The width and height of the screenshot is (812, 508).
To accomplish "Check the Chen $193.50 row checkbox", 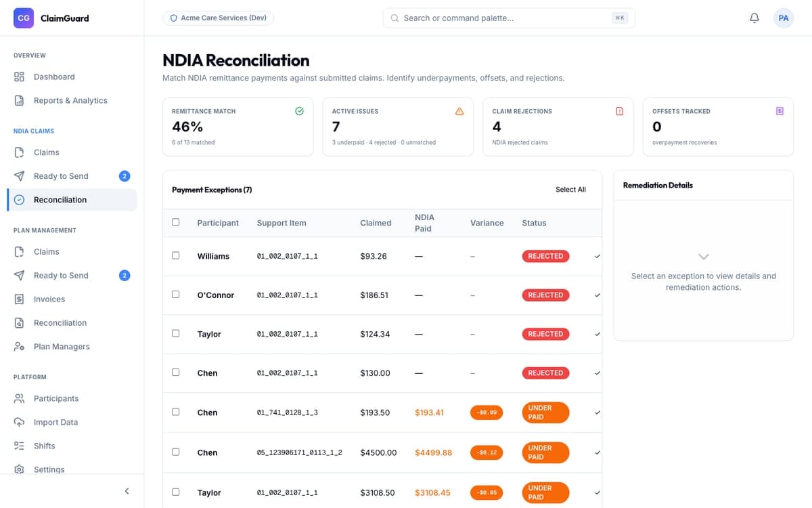I will [x=176, y=412].
